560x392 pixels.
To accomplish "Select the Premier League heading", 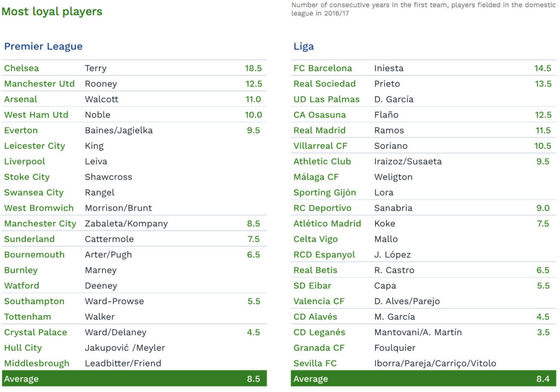I will (43, 46).
